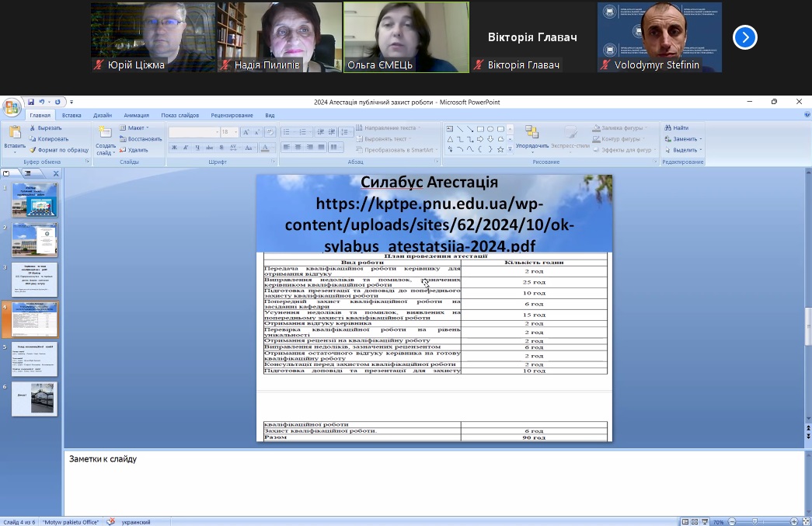Start slideshow from the status bar icon
The height and width of the screenshot is (526, 812).
pos(704,522)
